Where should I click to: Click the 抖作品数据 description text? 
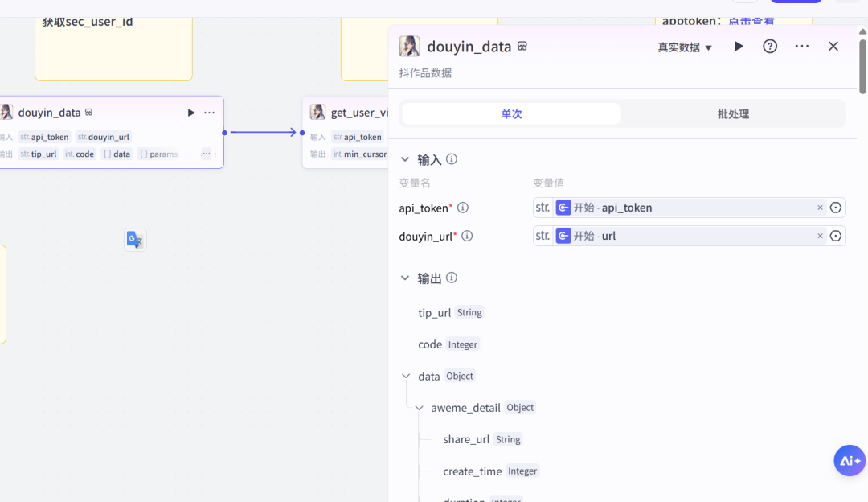point(425,73)
